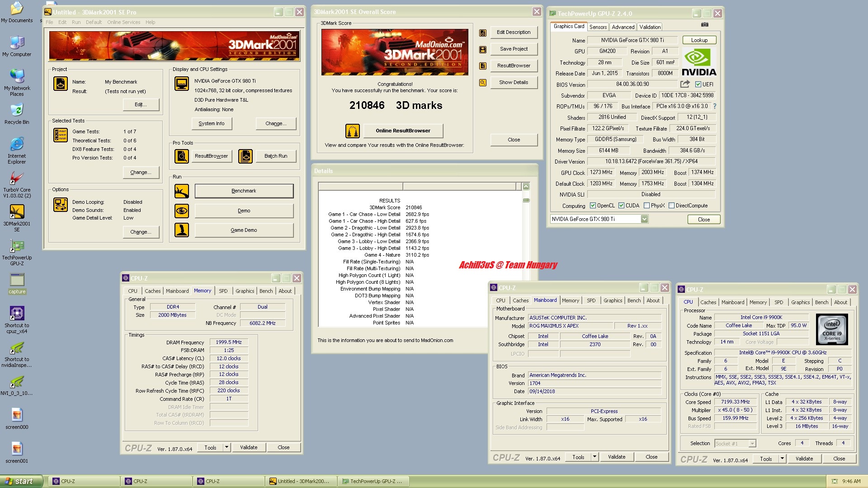Switch to SPD tab in CPU-Z Memory window

pos(223,291)
